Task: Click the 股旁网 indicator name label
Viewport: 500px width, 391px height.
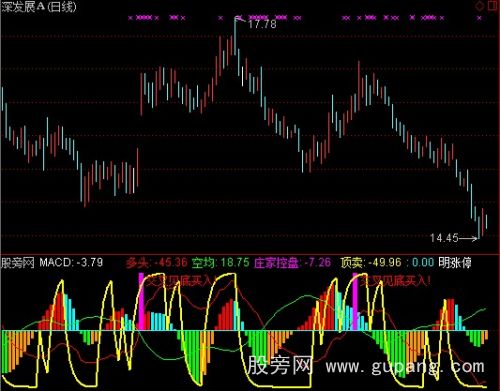Action: (18, 263)
